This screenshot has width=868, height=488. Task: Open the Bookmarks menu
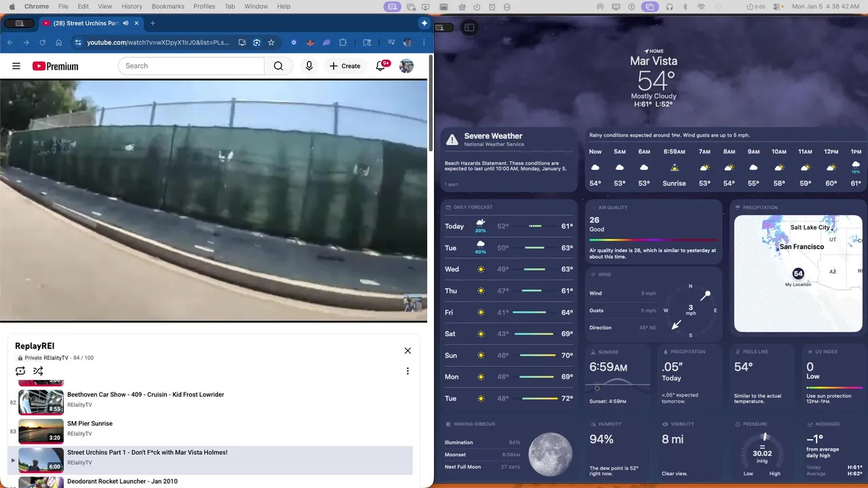tap(167, 7)
